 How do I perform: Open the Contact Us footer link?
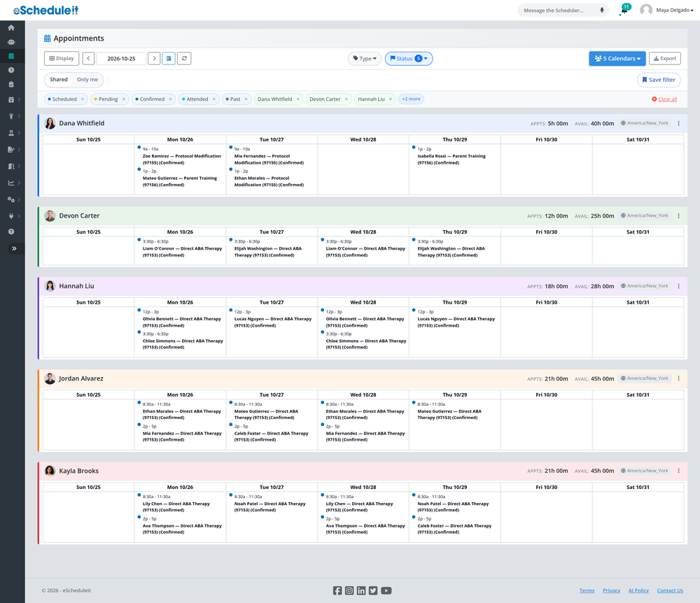pos(670,590)
